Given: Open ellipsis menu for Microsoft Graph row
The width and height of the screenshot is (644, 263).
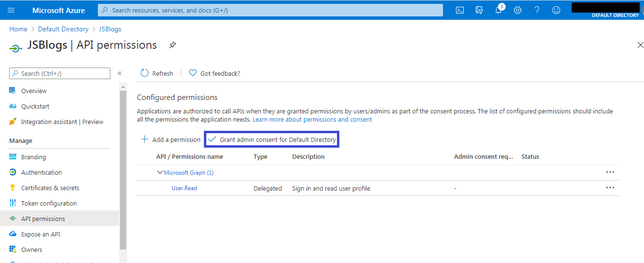Looking at the screenshot, I should point(610,172).
